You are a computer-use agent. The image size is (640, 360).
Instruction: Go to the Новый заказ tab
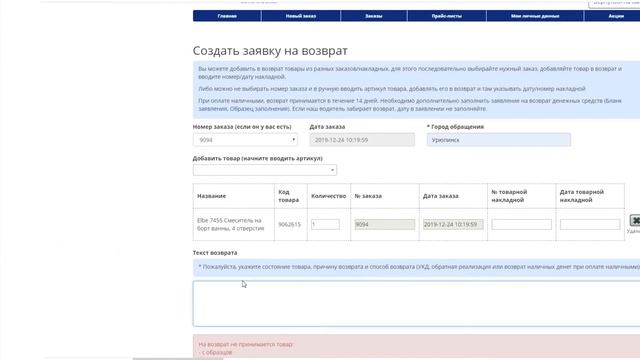301,16
